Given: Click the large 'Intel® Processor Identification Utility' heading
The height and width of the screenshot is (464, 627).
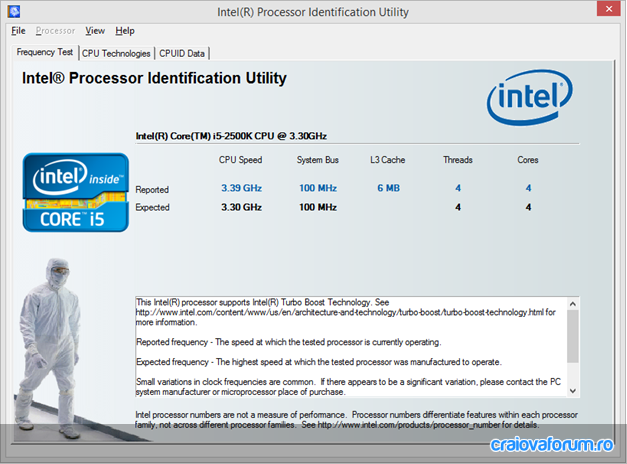Looking at the screenshot, I should point(154,78).
